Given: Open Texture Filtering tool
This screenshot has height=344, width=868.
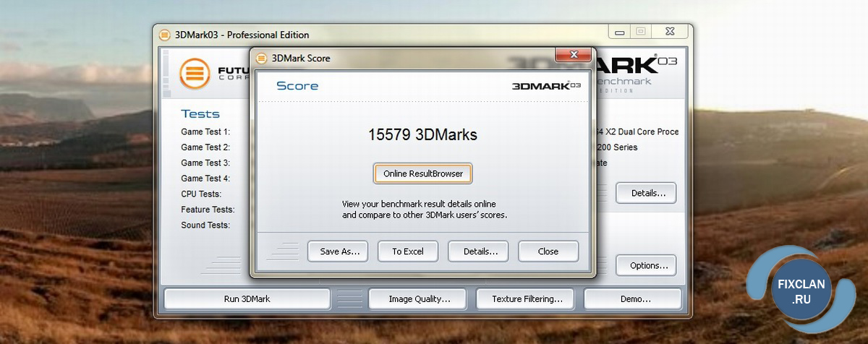Looking at the screenshot, I should [527, 298].
